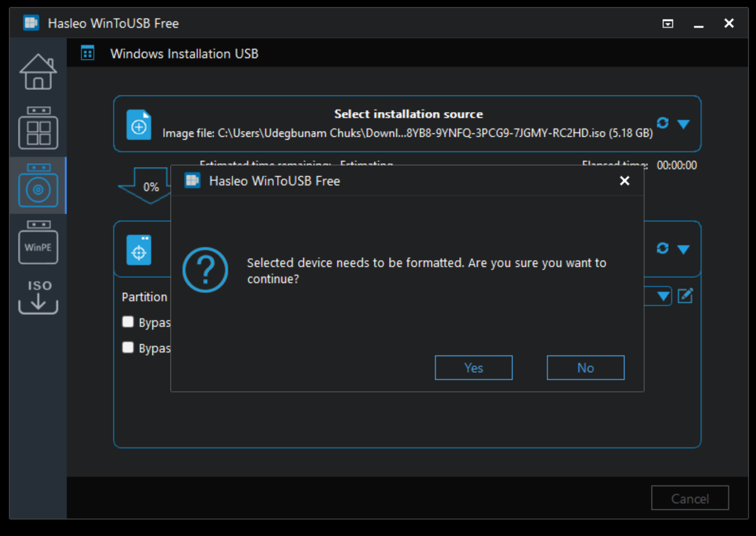Open the Home page in sidebar
This screenshot has height=536, width=756.
(38, 72)
